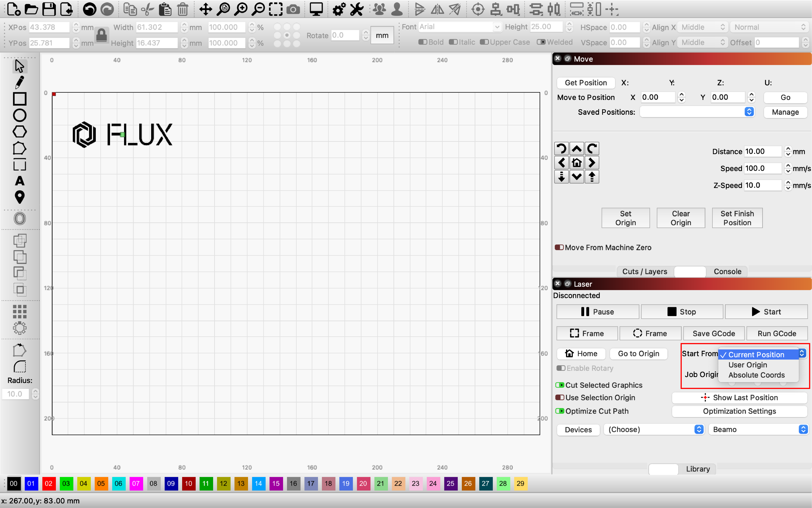Turn on Move From Machine Zero
This screenshot has height=508, width=812.
[559, 247]
